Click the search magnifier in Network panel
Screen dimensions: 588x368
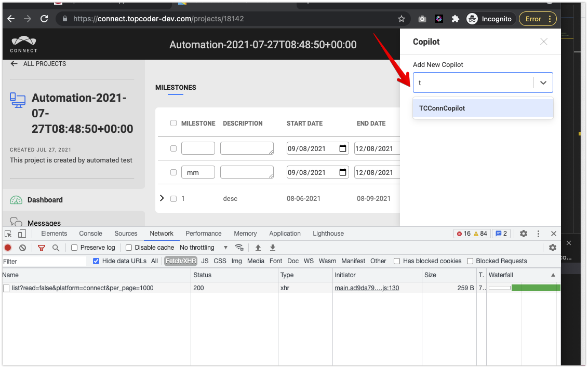(x=55, y=248)
